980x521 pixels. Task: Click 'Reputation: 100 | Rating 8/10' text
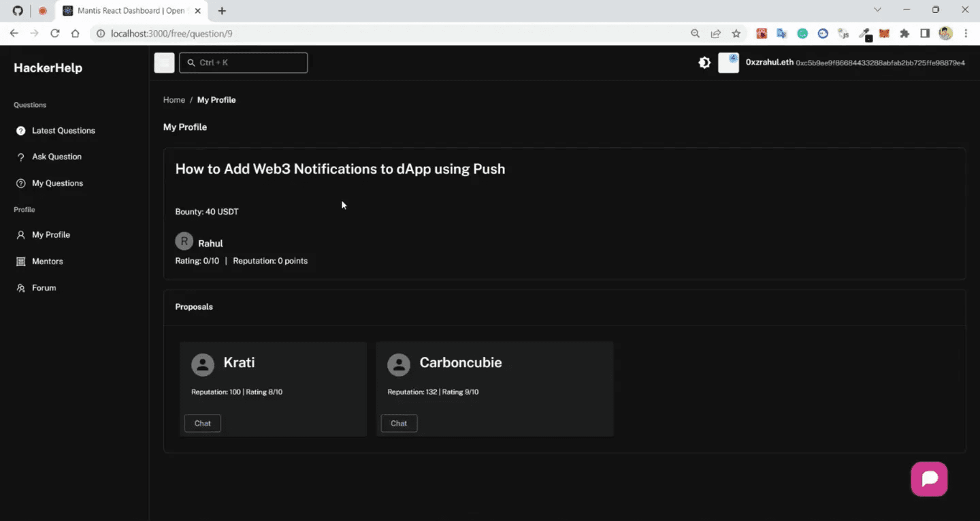coord(237,392)
